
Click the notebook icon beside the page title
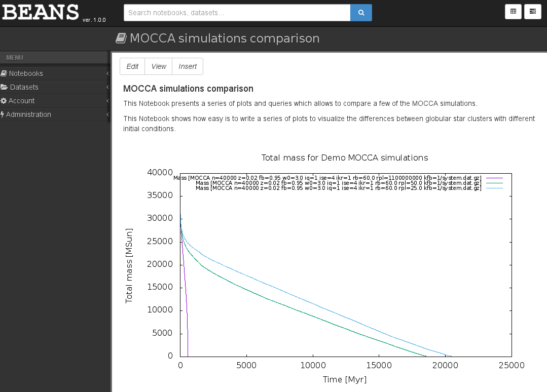point(121,38)
